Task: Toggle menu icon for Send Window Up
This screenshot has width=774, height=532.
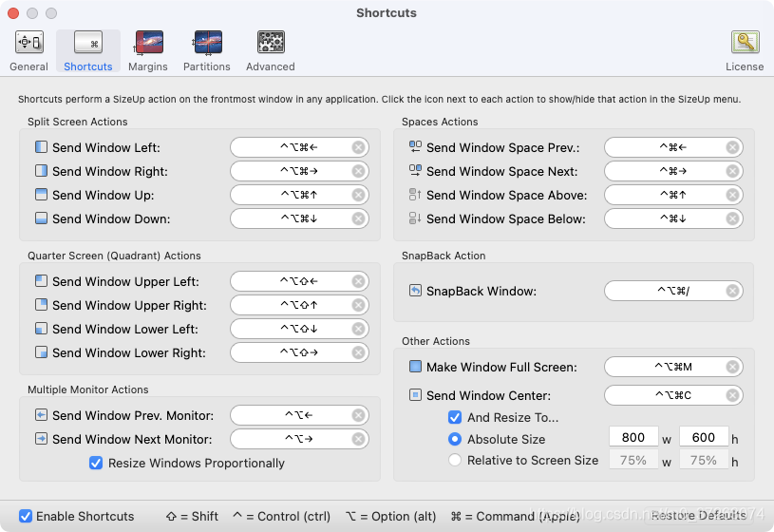Action: coord(41,195)
